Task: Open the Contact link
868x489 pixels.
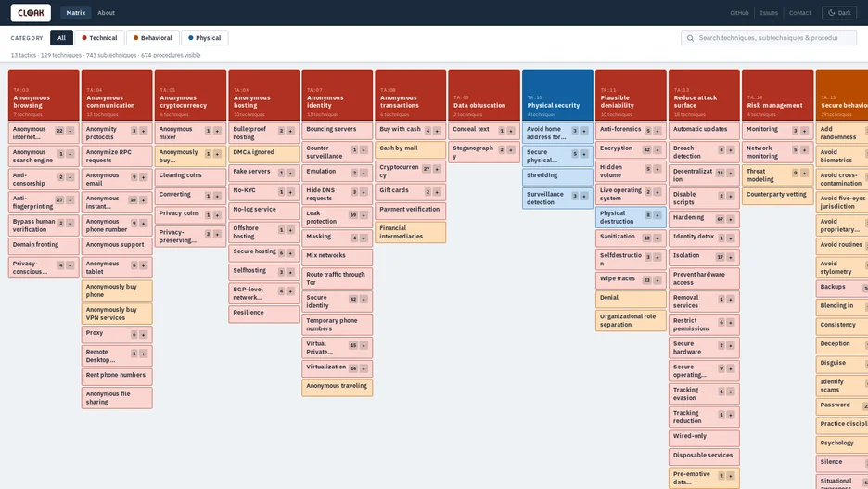Action: coord(800,13)
